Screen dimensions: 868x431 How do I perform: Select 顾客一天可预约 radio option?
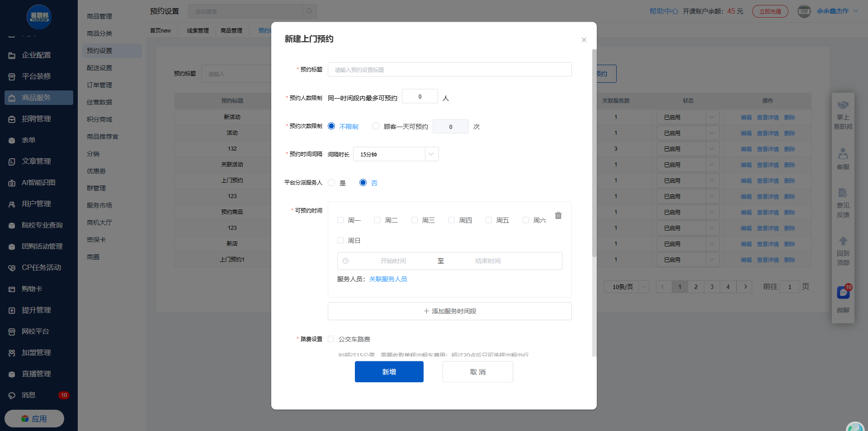point(376,126)
